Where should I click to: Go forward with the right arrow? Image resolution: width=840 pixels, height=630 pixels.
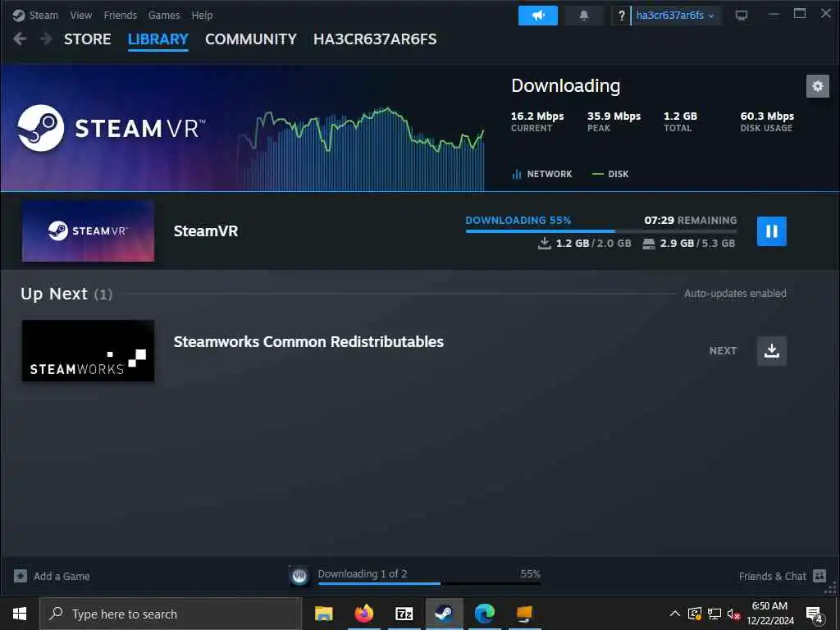(46, 39)
